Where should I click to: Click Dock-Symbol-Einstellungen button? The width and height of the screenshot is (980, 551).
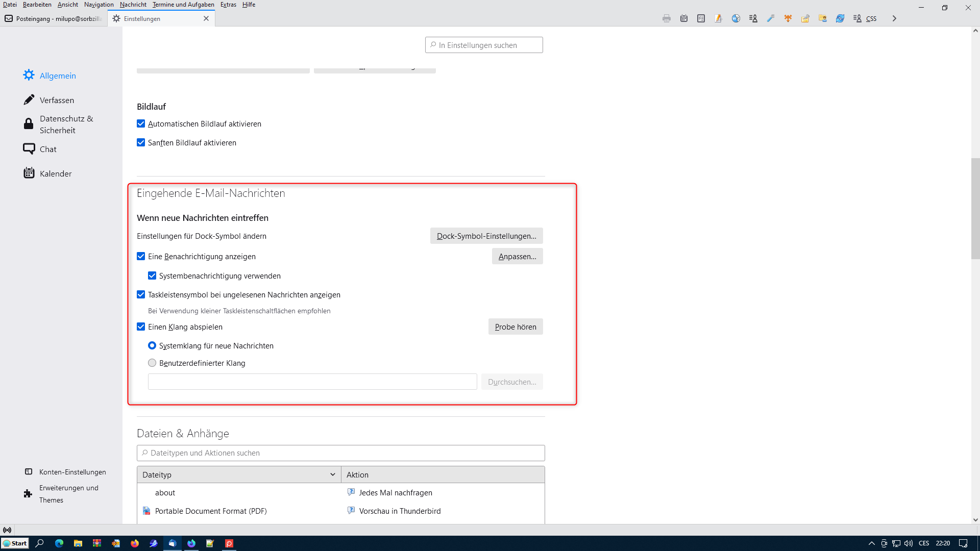(486, 236)
